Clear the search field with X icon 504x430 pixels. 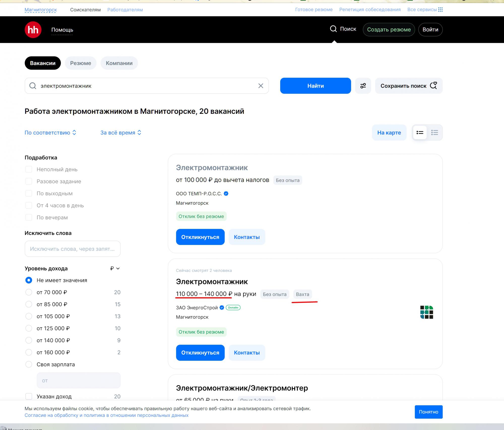pyautogui.click(x=261, y=86)
